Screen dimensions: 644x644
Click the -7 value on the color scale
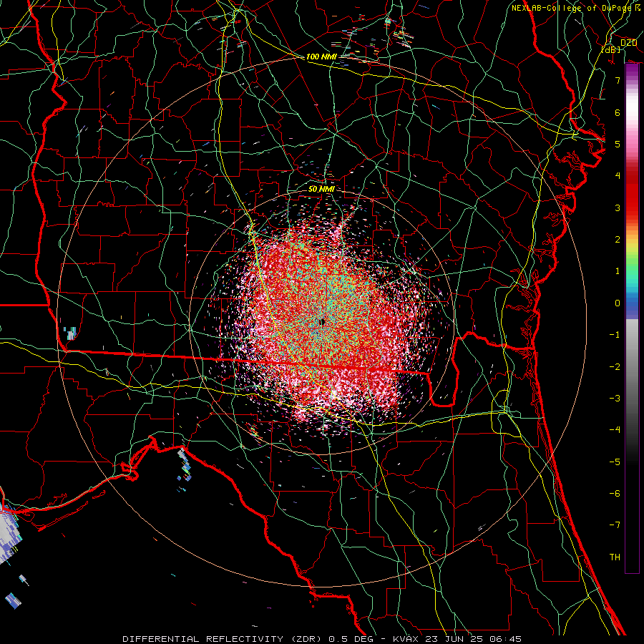point(615,525)
